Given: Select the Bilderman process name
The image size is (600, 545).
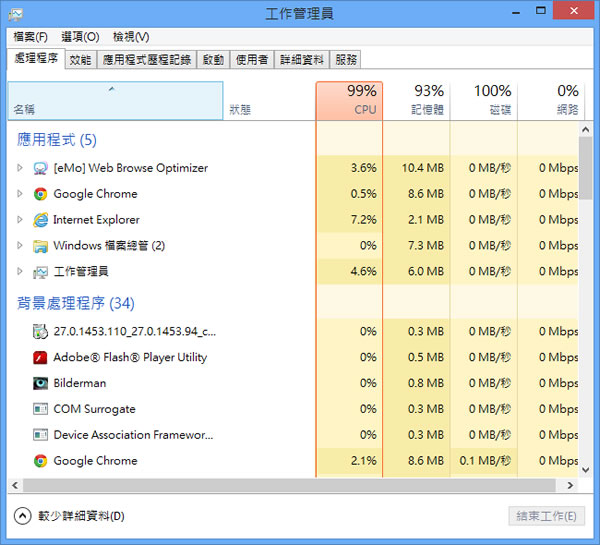Looking at the screenshot, I should (x=80, y=383).
